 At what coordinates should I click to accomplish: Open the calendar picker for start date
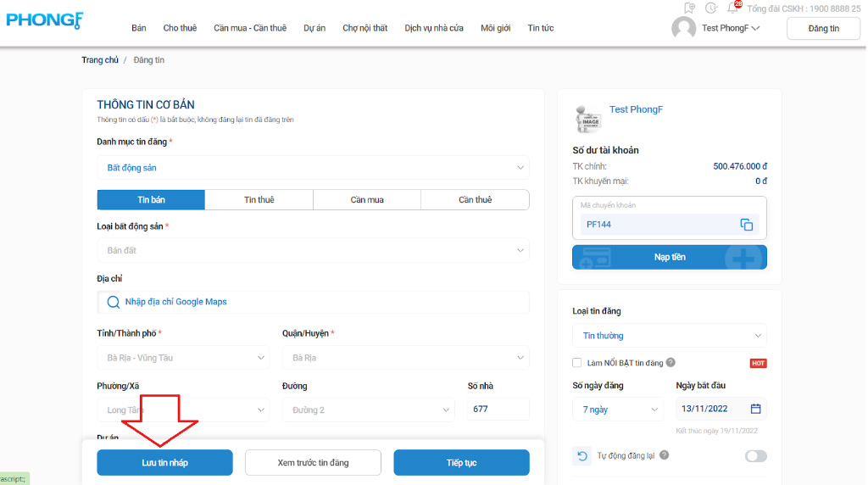click(x=755, y=409)
